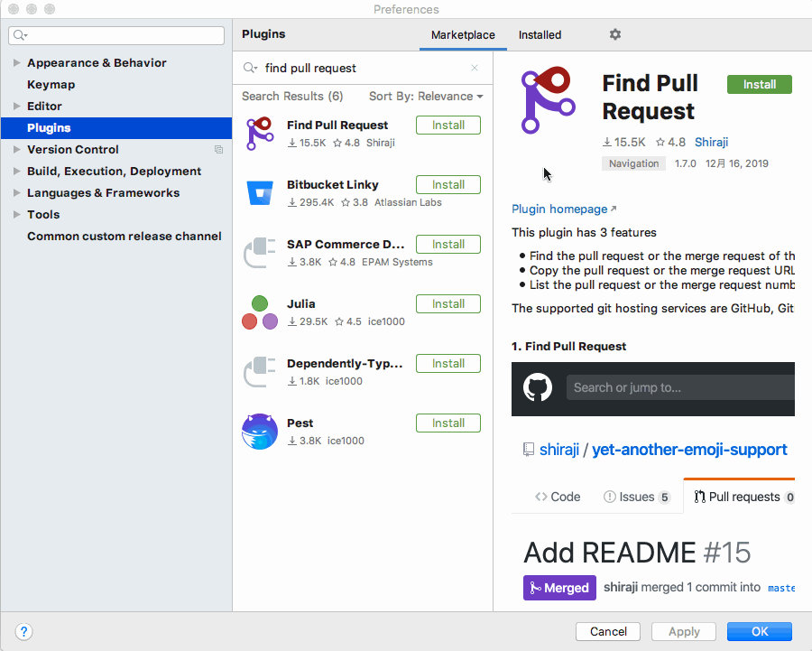Click the Search Results (6) label
The height and width of the screenshot is (651, 812).
[x=292, y=97]
